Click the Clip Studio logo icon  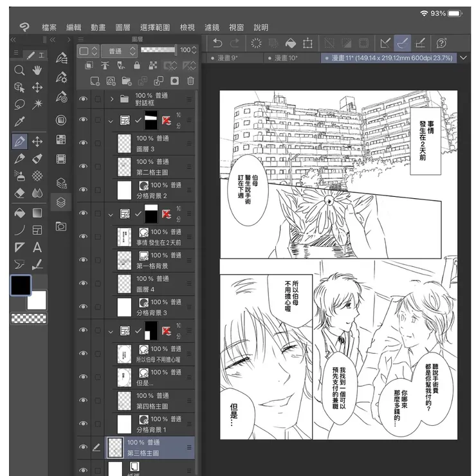(24, 27)
